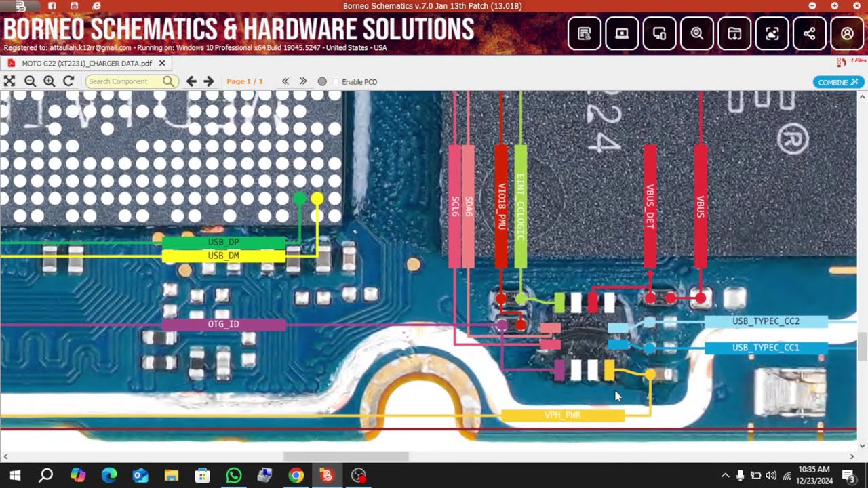Show hidden system tray icons

(x=725, y=475)
